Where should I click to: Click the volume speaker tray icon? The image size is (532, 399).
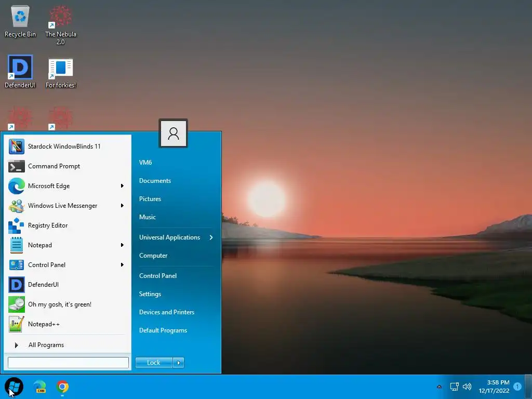click(467, 387)
